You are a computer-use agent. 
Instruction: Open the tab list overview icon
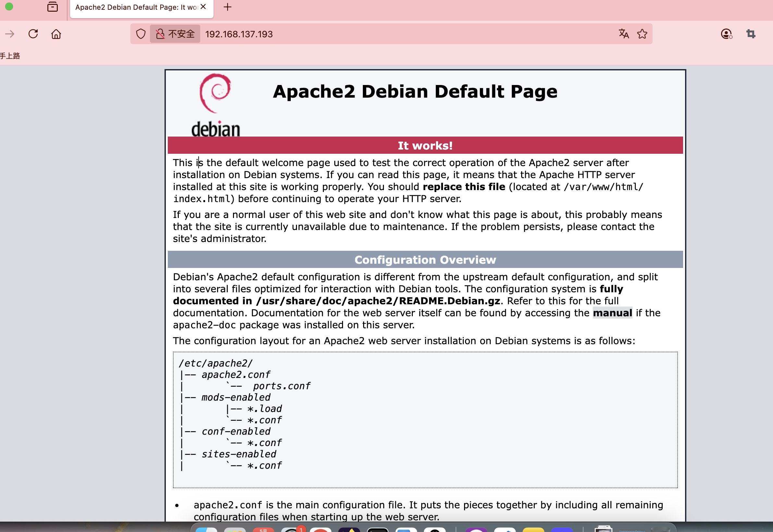coord(52,7)
